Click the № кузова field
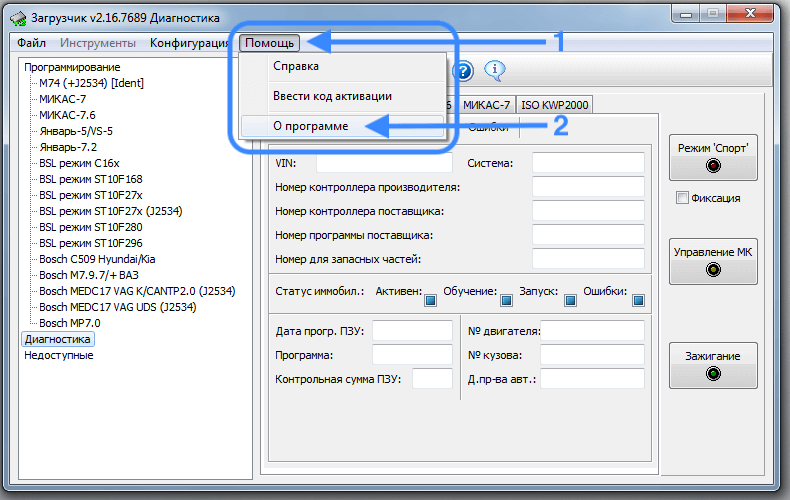This screenshot has width=790, height=500. [592, 355]
